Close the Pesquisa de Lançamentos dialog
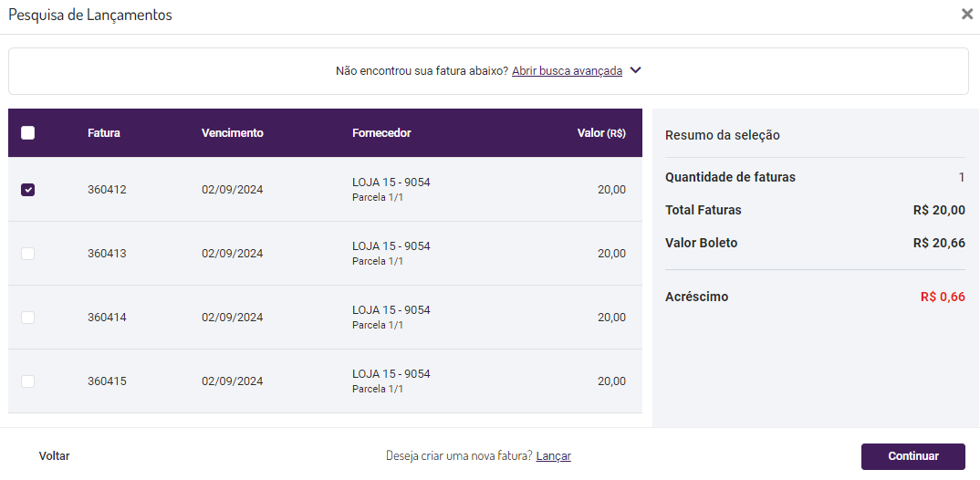980x480 pixels. click(966, 15)
